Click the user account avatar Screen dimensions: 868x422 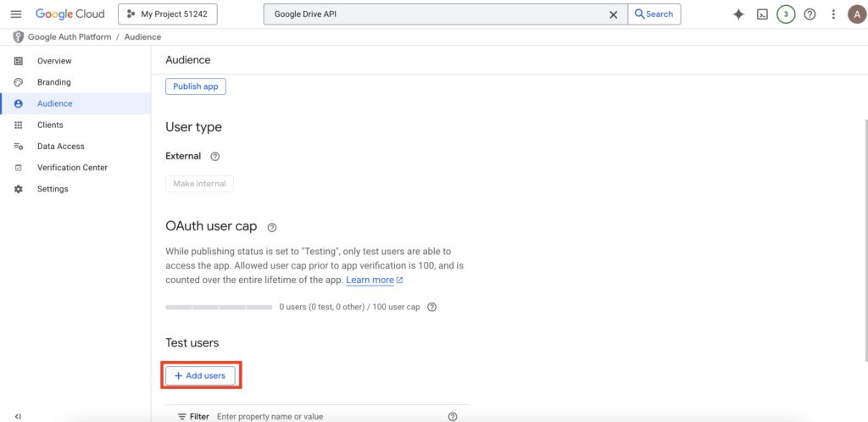[856, 14]
